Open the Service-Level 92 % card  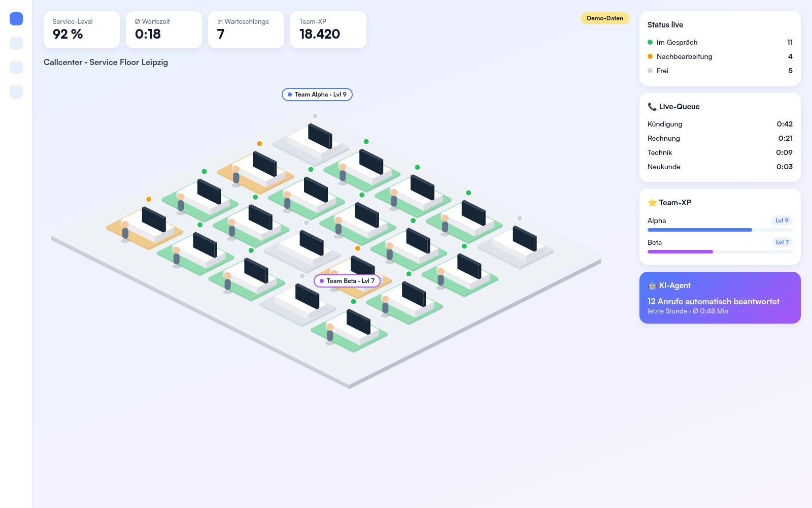(82, 30)
